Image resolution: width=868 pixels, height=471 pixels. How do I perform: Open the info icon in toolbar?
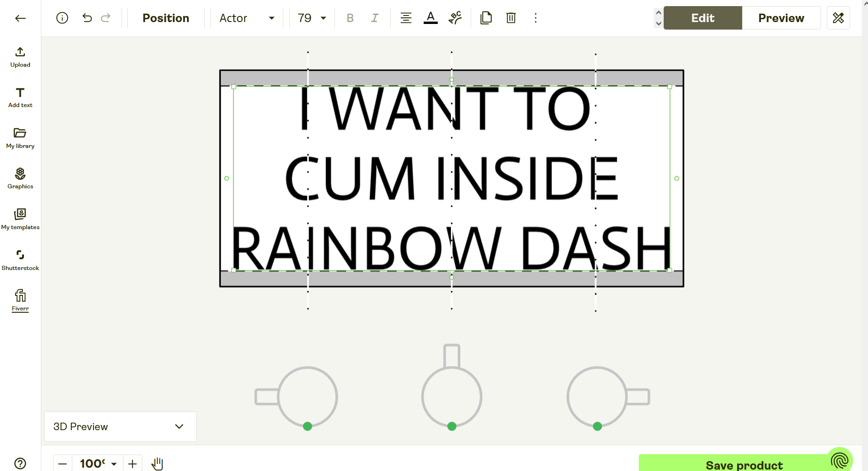pyautogui.click(x=62, y=18)
